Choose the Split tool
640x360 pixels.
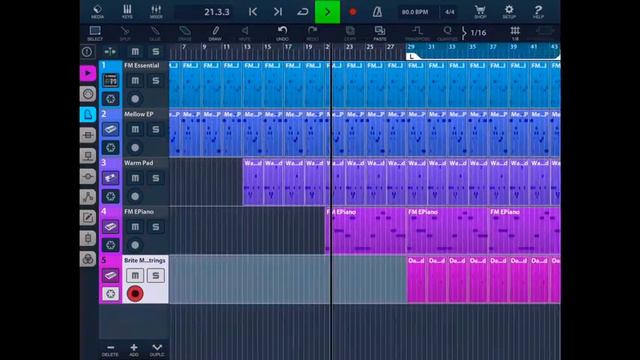pos(125,33)
